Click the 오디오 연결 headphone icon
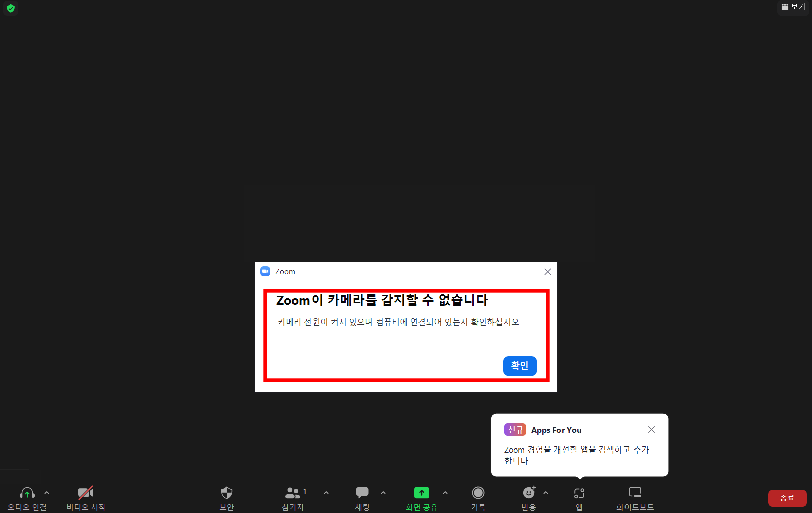 pos(27,493)
